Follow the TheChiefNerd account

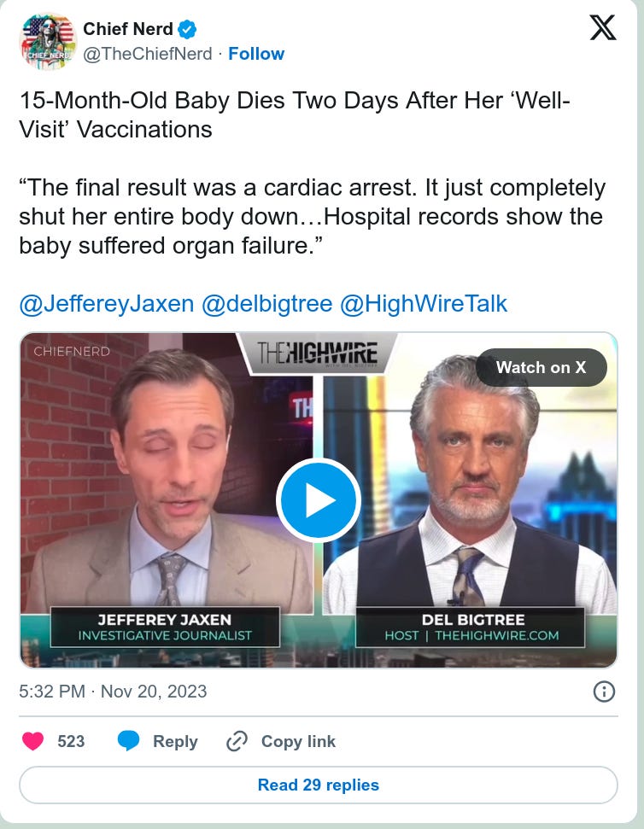pos(256,54)
